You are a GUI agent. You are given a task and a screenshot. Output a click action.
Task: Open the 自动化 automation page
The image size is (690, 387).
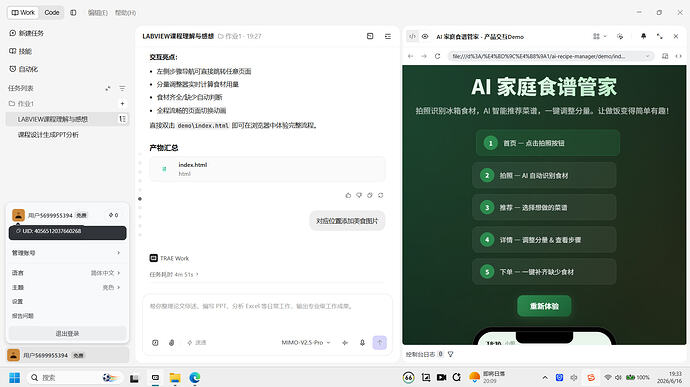[x=23, y=69]
